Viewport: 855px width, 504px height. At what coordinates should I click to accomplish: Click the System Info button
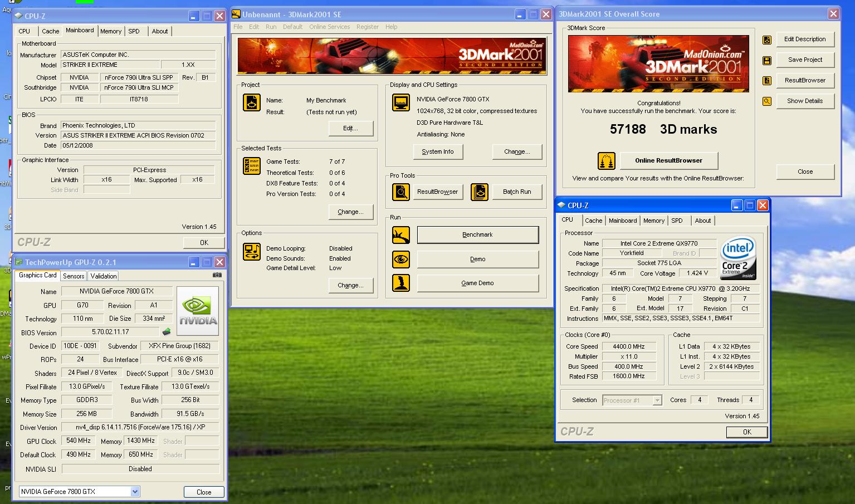[438, 151]
